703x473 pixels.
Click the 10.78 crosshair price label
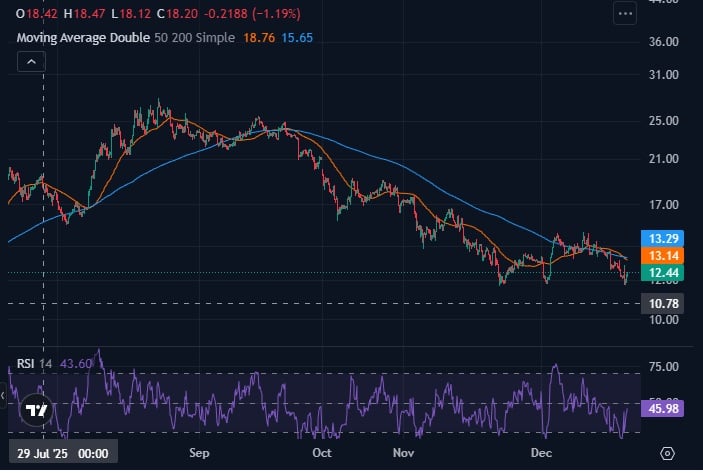coord(665,302)
